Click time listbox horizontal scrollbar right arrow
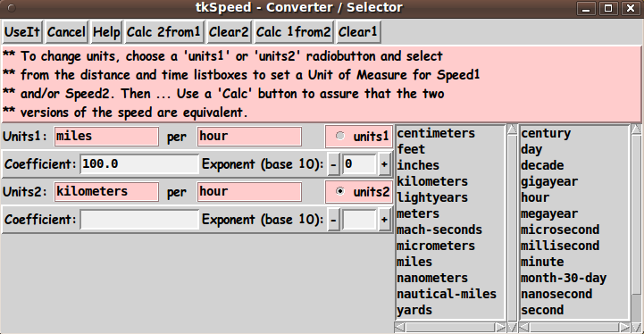 (624, 328)
